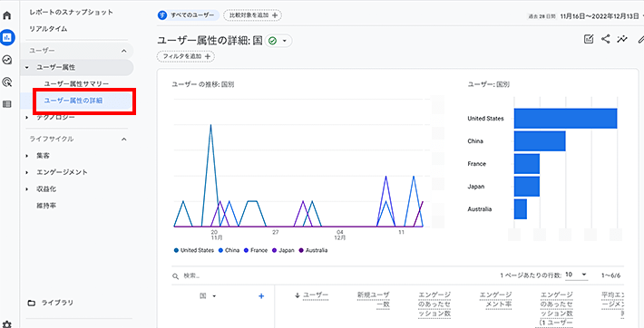Open the Explore icon in left rail

7,60
